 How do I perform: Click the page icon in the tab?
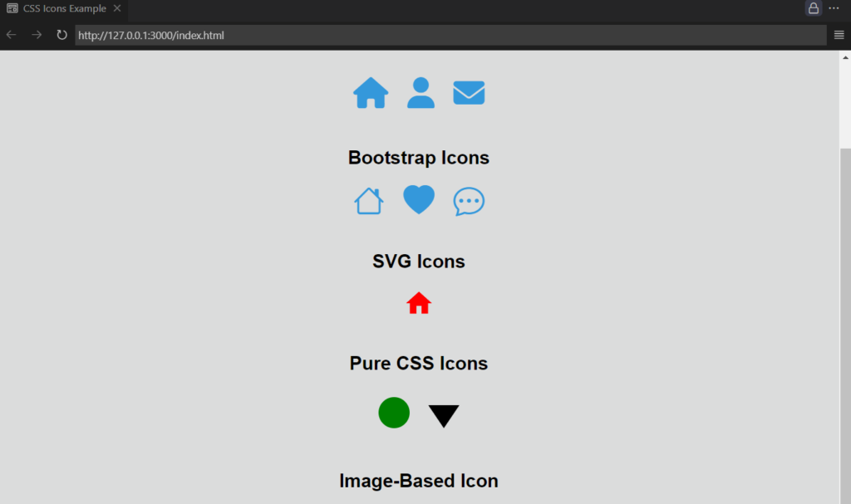(x=12, y=8)
